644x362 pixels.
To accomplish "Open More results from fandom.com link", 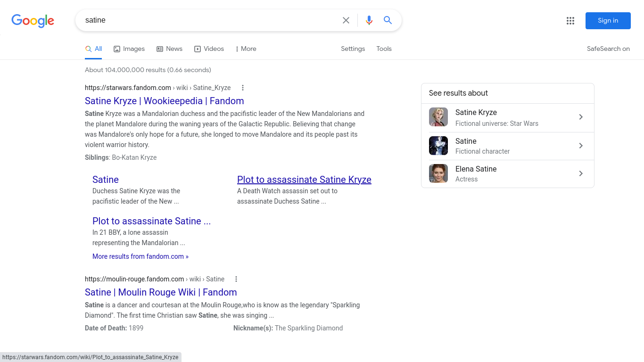I will coord(140,256).
